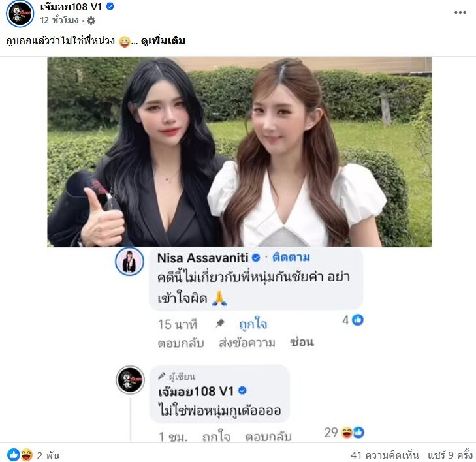Image resolution: width=476 pixels, height=462 pixels.
Task: View the like reaction count on Nisa's comment
Action: coord(353,320)
